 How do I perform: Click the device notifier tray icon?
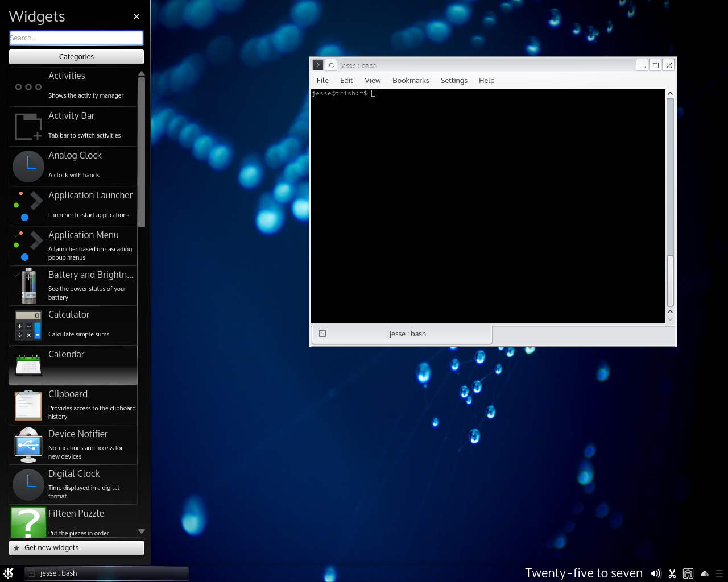click(x=688, y=573)
